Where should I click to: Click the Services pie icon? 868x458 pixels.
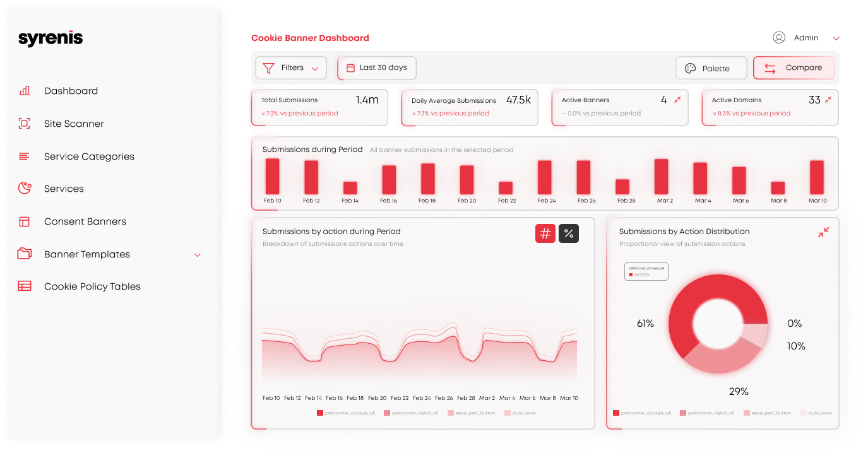pos(25,188)
